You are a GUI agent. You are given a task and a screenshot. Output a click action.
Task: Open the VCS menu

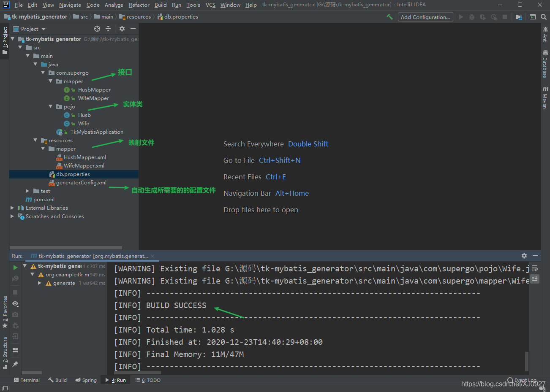click(210, 5)
